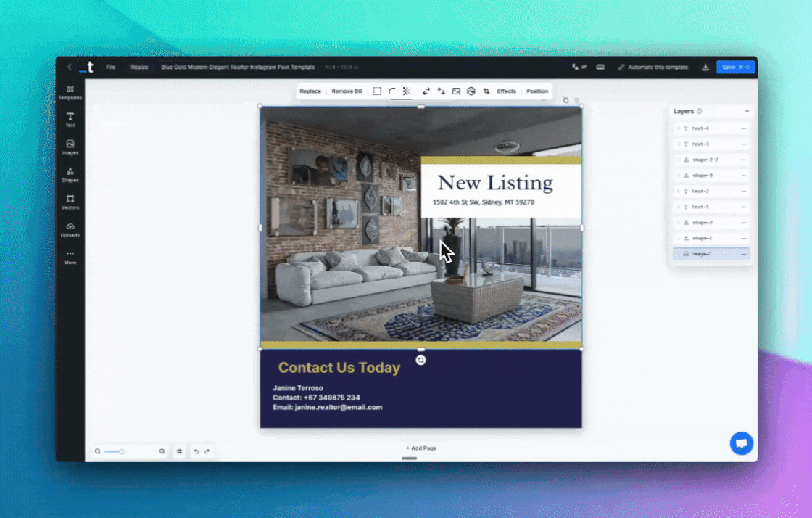Image resolution: width=812 pixels, height=518 pixels.
Task: Open the Effects options
Action: [x=506, y=91]
